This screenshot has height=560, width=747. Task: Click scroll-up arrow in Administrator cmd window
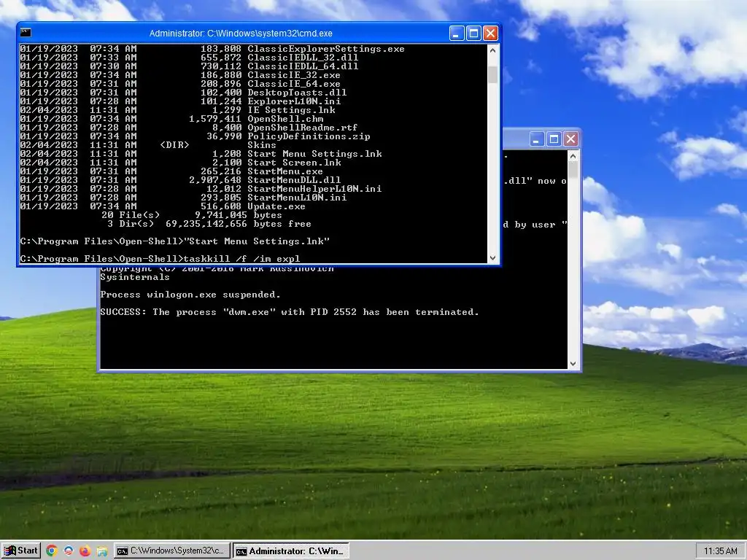(492, 50)
